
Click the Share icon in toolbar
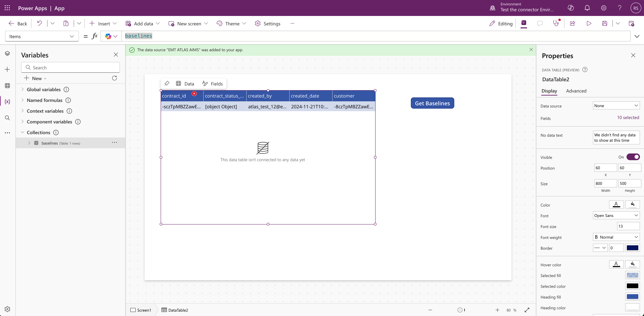(x=572, y=24)
